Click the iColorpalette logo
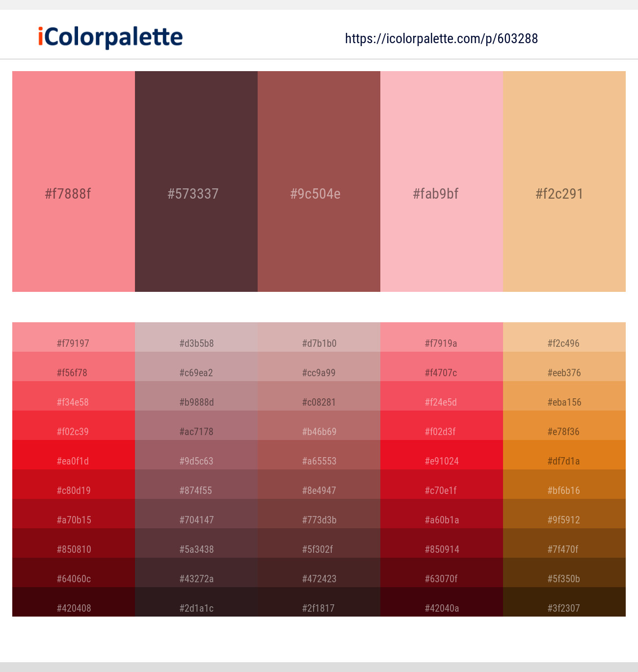The image size is (638, 672). [x=110, y=37]
